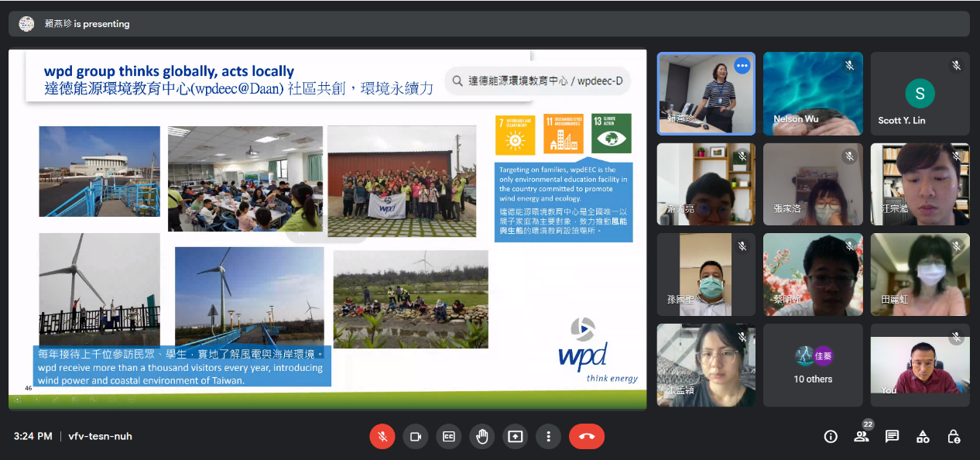Click the muted mic icon on Scott Y. Lin's tile
The image size is (980, 460).
pyautogui.click(x=956, y=66)
